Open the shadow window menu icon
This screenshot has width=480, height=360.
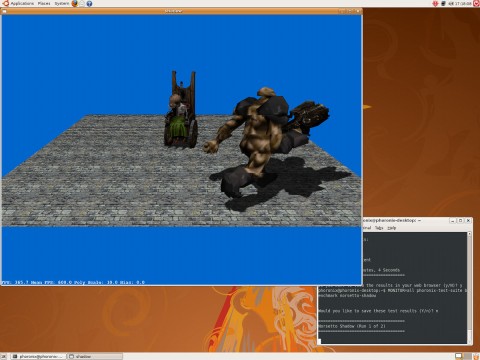point(4,11)
